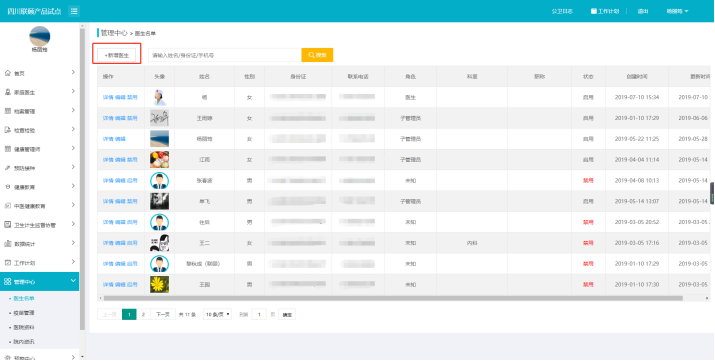Open 院内资讯 submenu item
The height and width of the screenshot is (361, 715).
click(x=24, y=342)
